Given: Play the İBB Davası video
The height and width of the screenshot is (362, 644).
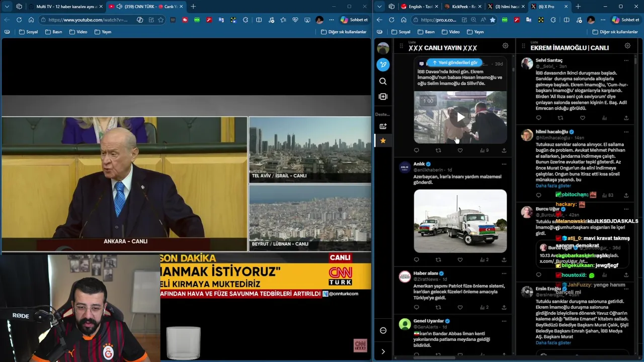Looking at the screenshot, I should point(460,117).
